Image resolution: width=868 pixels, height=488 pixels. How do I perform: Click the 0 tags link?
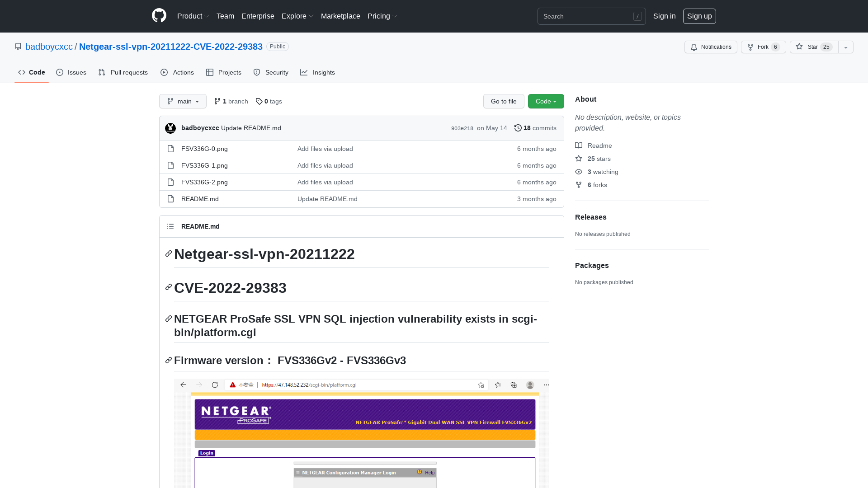(269, 101)
